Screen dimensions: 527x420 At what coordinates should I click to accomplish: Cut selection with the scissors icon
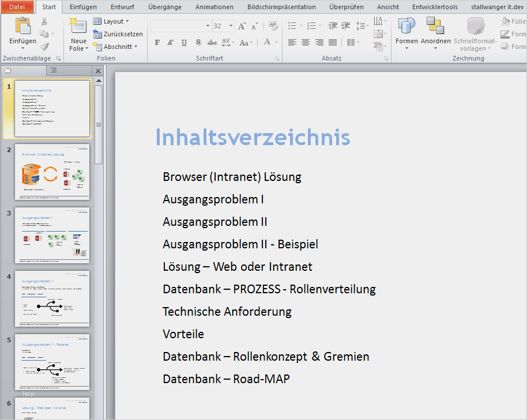[x=44, y=21]
